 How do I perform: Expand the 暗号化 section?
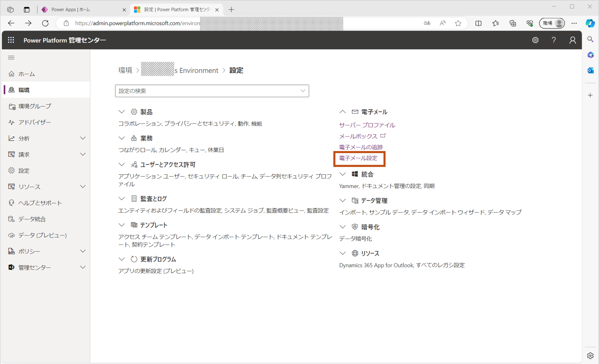(x=343, y=227)
